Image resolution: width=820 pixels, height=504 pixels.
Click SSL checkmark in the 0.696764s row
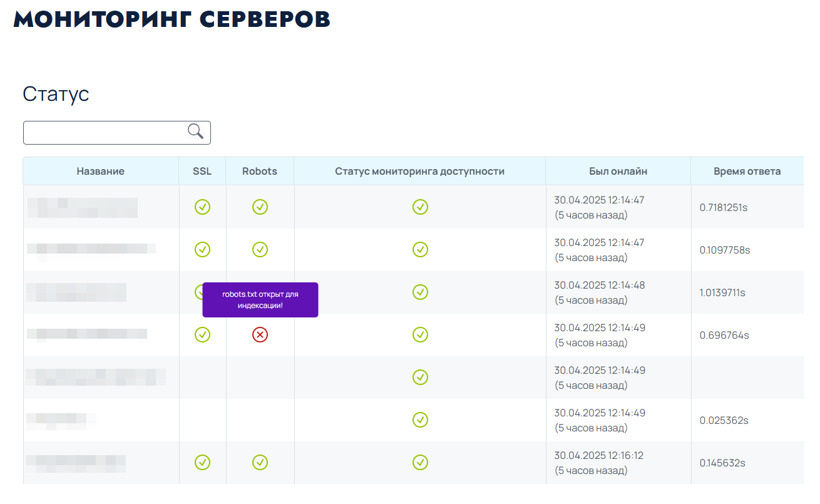202,335
